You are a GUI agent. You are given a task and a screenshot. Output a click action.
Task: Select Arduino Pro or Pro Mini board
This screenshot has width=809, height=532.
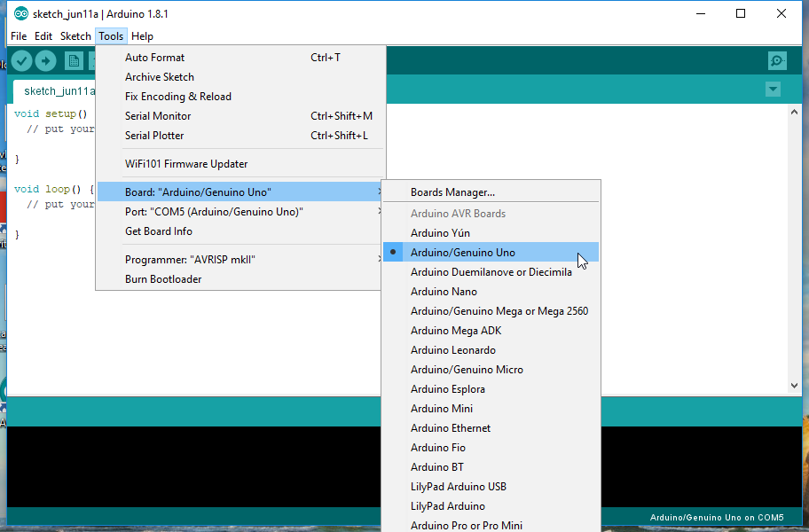491,525
